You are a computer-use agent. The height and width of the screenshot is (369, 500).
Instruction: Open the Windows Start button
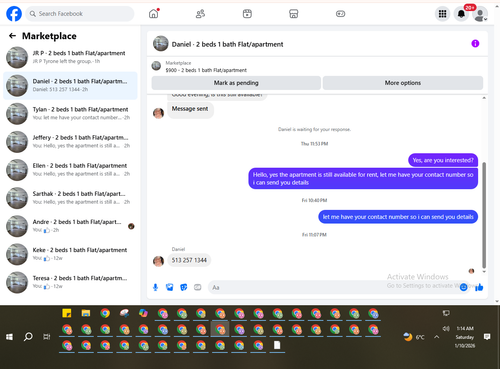[x=9, y=337]
